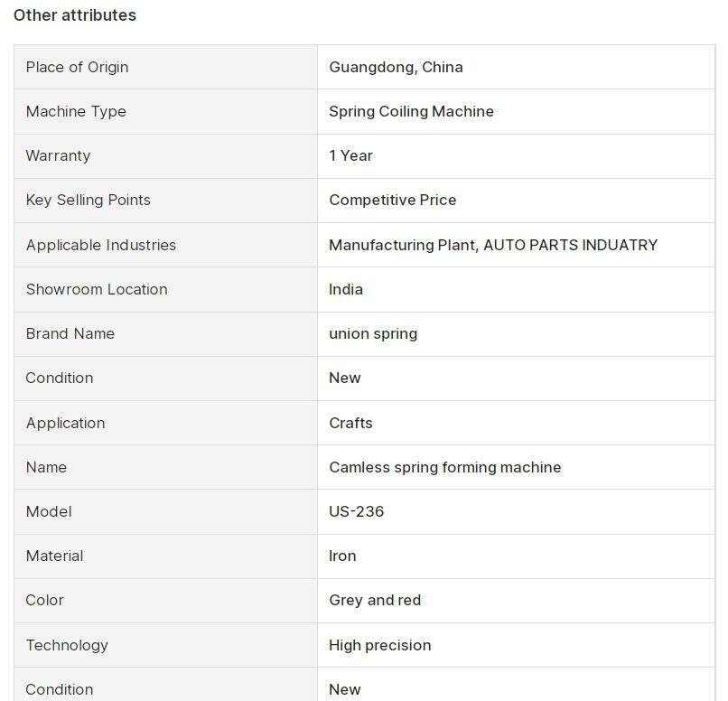Click the "Machine Type" label
The height and width of the screenshot is (701, 728).
coord(76,111)
